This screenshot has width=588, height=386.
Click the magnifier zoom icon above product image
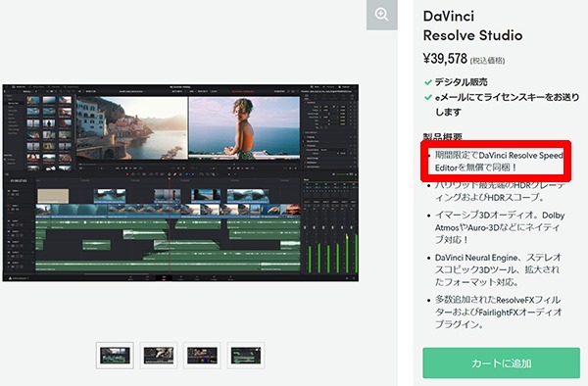[382, 15]
